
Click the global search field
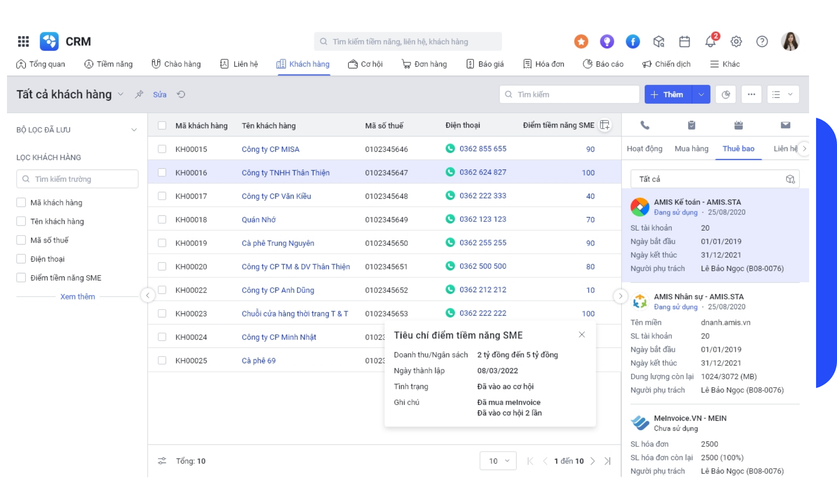[x=408, y=41]
